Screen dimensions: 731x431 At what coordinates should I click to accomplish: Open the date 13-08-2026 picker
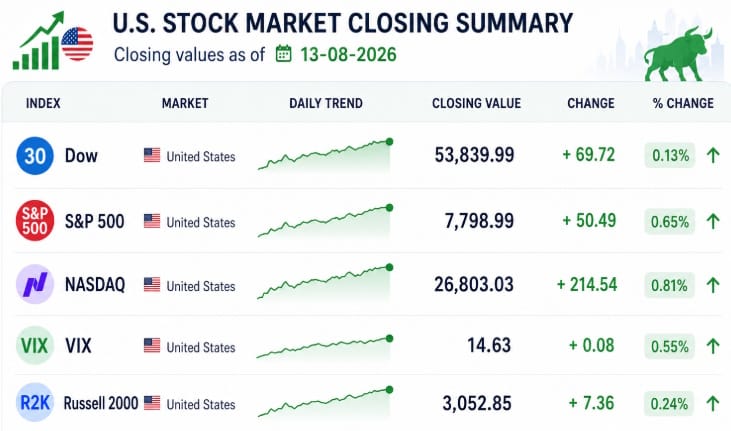click(x=348, y=55)
